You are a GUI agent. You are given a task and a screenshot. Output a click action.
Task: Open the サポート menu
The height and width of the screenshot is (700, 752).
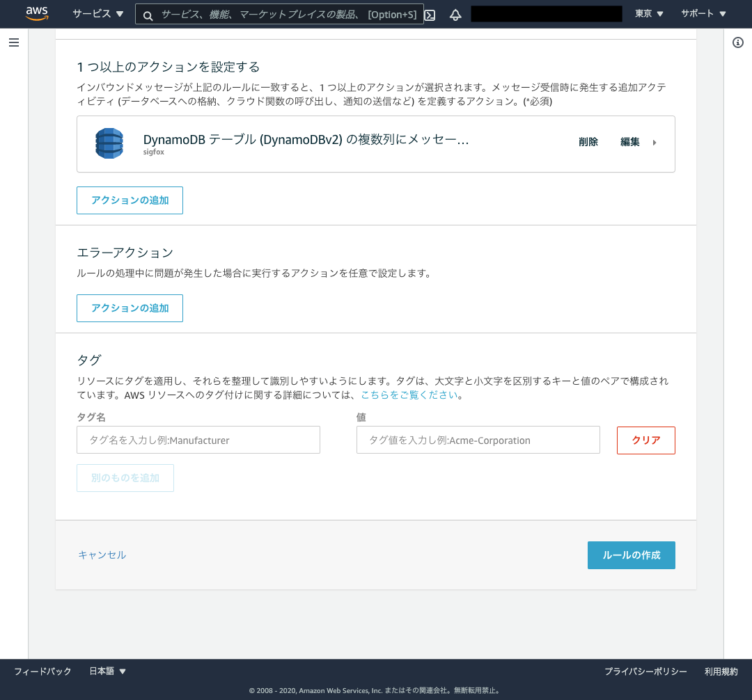tap(702, 13)
